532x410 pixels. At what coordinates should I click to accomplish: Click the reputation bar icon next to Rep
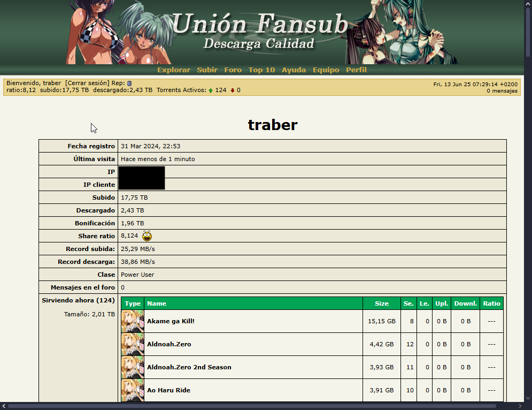129,83
